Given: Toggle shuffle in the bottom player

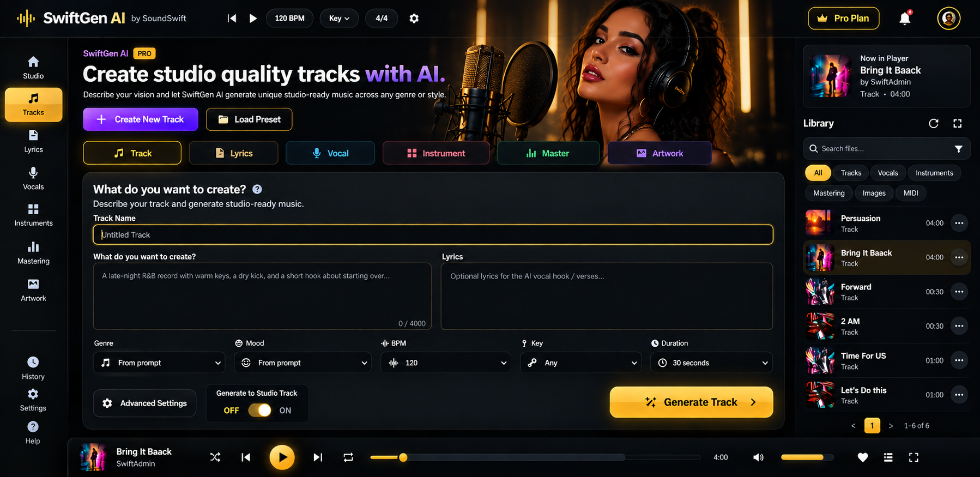Looking at the screenshot, I should (x=215, y=457).
